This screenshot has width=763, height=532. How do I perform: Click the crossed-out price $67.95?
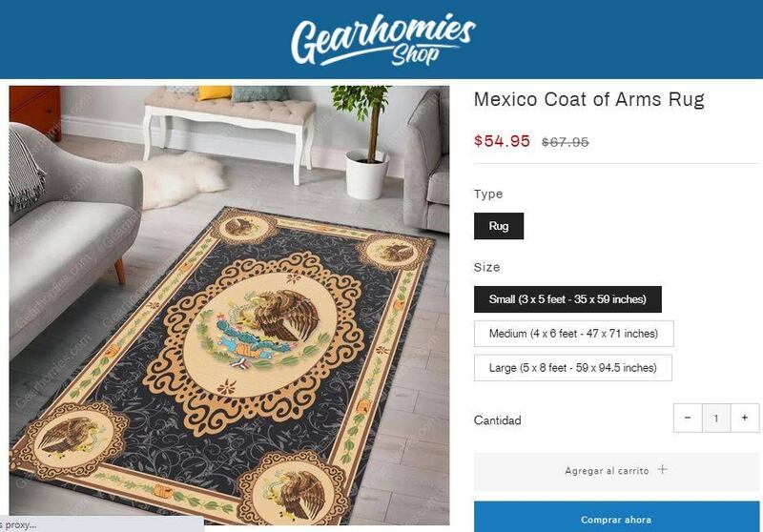tap(565, 142)
